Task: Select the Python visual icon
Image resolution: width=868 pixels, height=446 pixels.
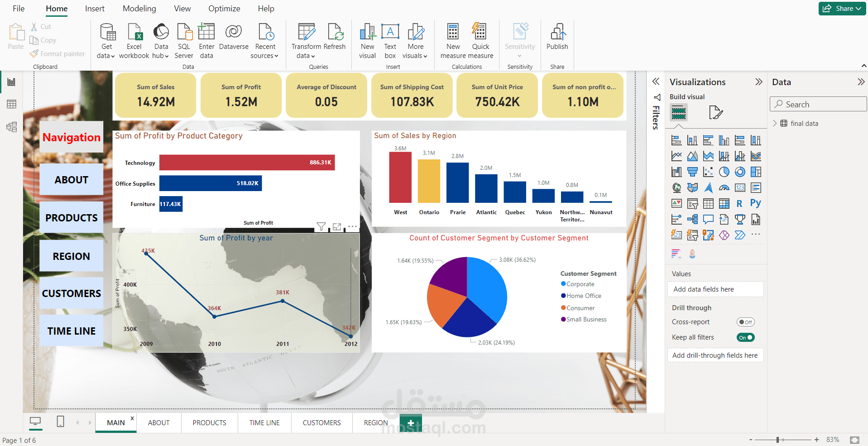Action: 755,203
